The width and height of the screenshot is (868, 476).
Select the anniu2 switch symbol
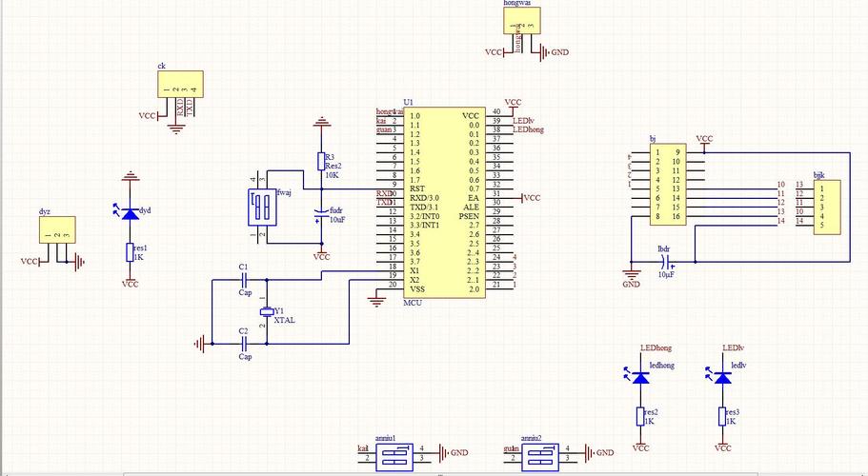point(539,457)
